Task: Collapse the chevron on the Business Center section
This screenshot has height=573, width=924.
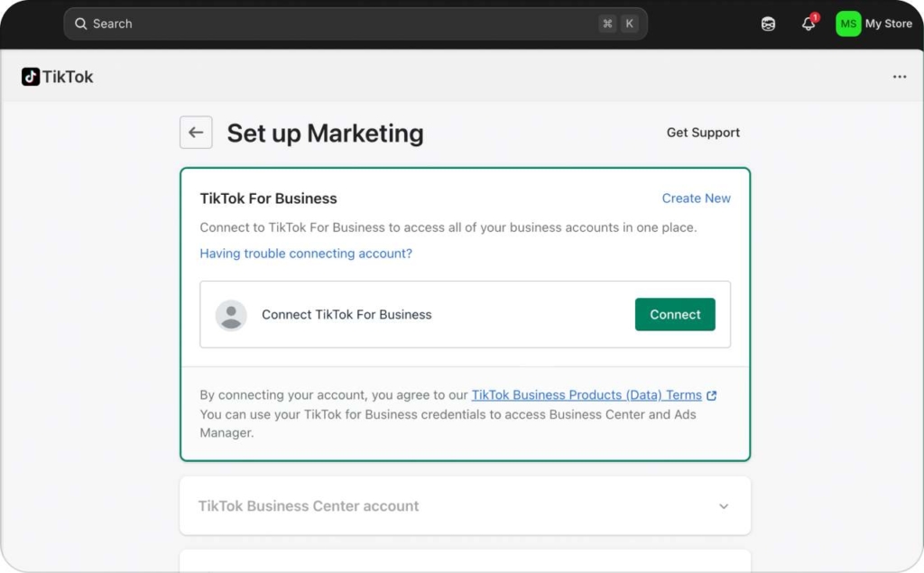Action: 724,506
